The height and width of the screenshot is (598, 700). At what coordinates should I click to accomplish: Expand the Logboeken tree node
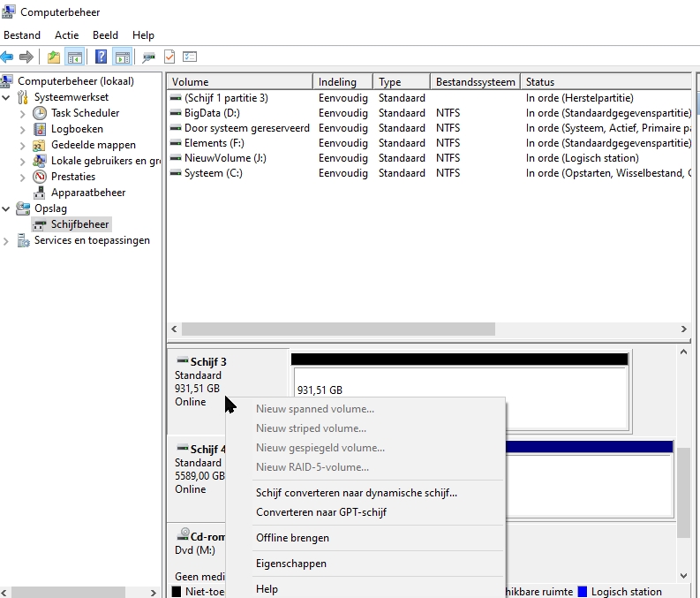pyautogui.click(x=22, y=129)
